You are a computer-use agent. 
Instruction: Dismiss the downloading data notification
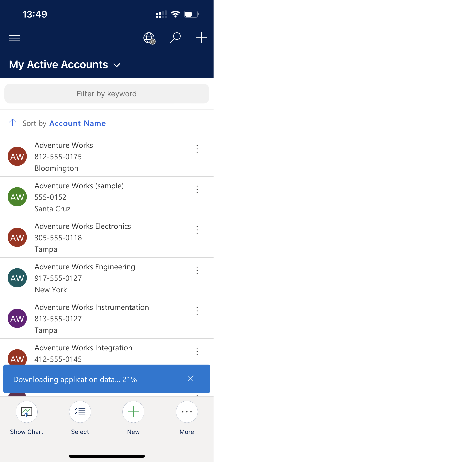[190, 378]
